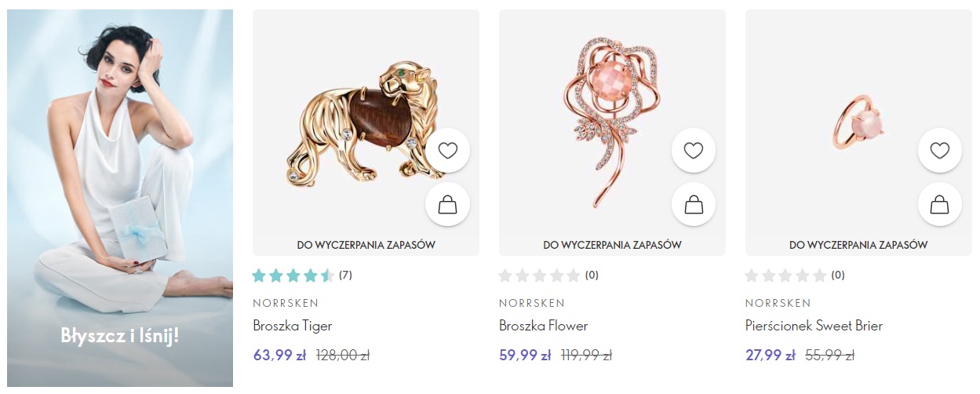Image resolution: width=980 pixels, height=394 pixels.
Task: Save Pierścionek Sweet Brier to the wishlist
Action: tap(939, 150)
